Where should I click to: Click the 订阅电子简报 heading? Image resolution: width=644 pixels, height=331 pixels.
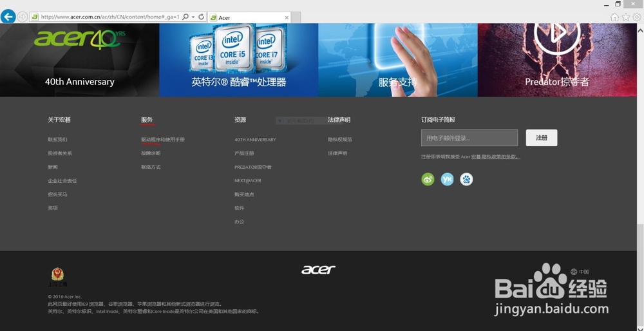pos(438,120)
